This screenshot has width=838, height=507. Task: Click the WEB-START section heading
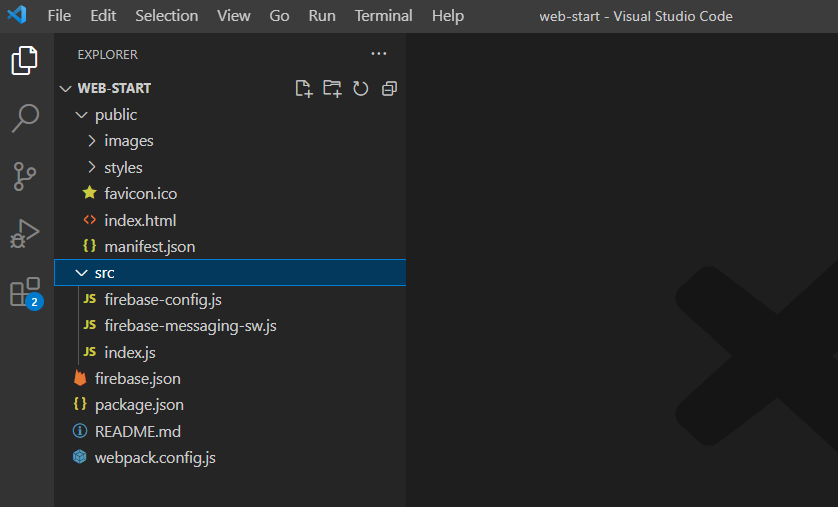tap(114, 88)
